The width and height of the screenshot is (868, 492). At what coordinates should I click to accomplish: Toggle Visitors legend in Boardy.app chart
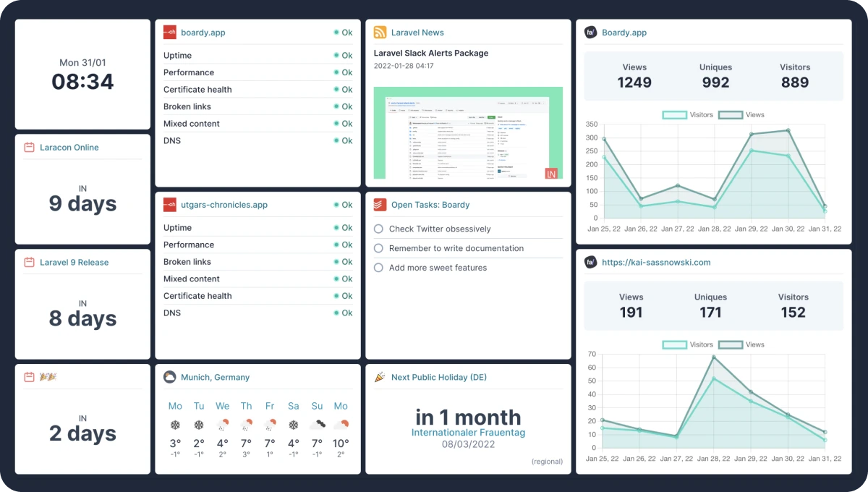(x=688, y=115)
